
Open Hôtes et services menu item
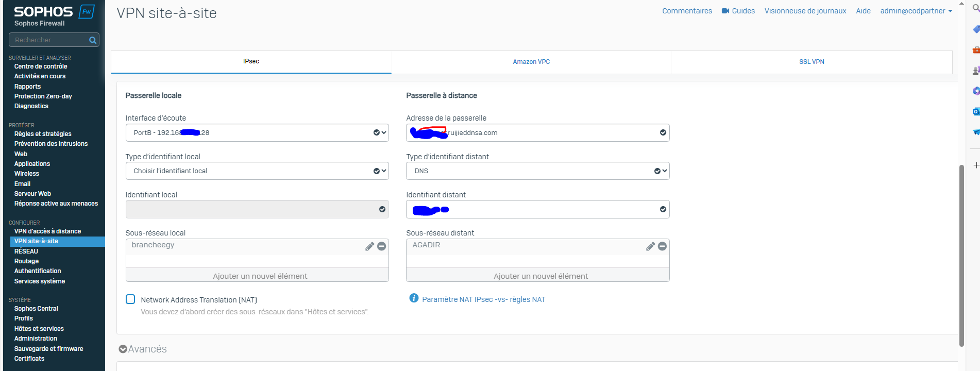[x=39, y=329]
